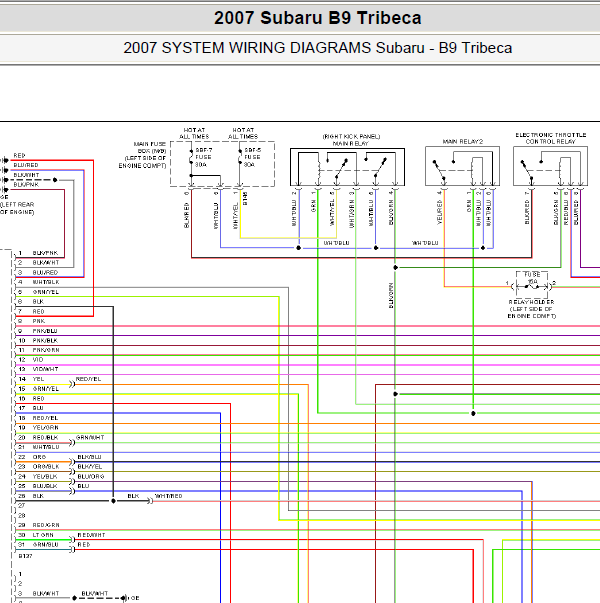Click connector pin '31 GRN/BLU'
The width and height of the screenshot is (600, 603).
(x=38, y=545)
